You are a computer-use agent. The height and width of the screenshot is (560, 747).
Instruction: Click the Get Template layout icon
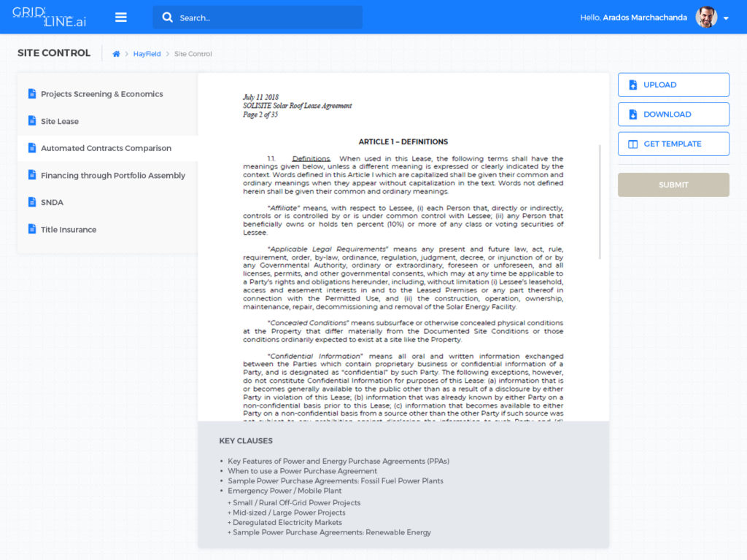[x=633, y=144]
